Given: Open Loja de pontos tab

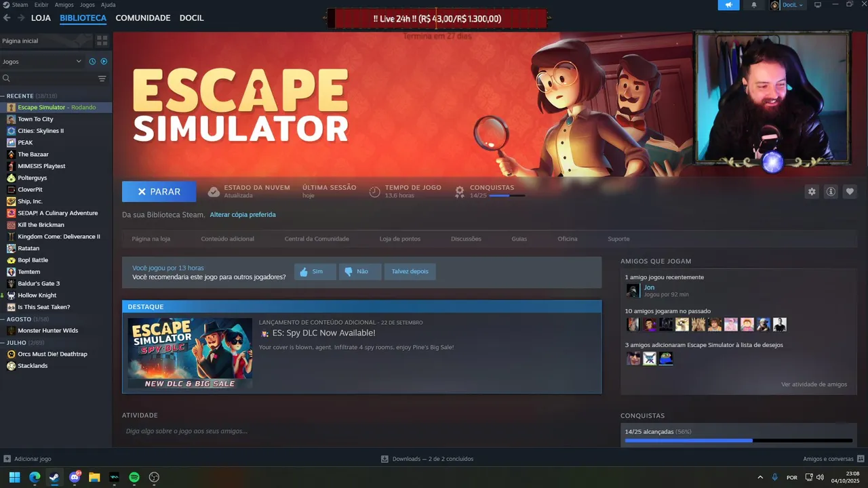Looking at the screenshot, I should [400, 239].
